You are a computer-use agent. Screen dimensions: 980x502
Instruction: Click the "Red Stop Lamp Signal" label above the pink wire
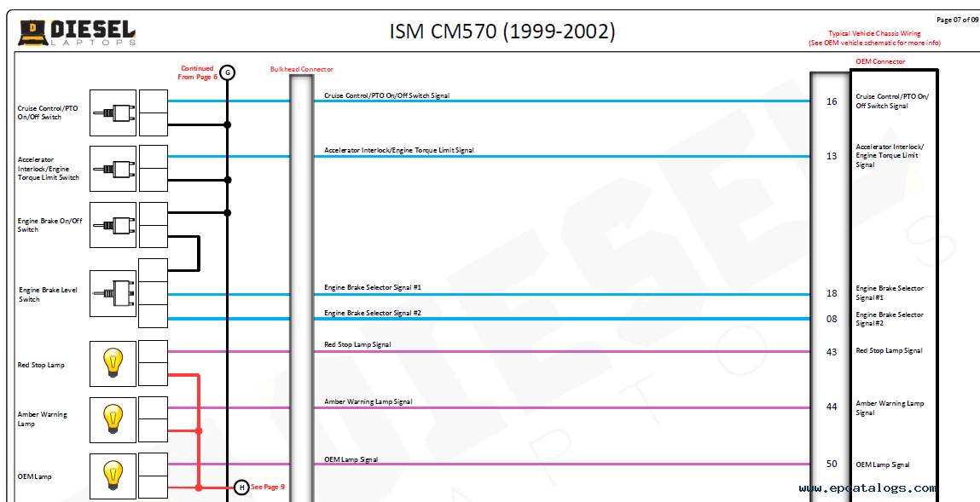coord(357,344)
